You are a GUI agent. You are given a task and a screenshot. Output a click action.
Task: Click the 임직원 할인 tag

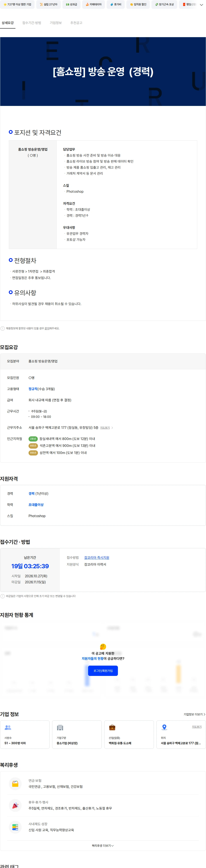[138, 4]
